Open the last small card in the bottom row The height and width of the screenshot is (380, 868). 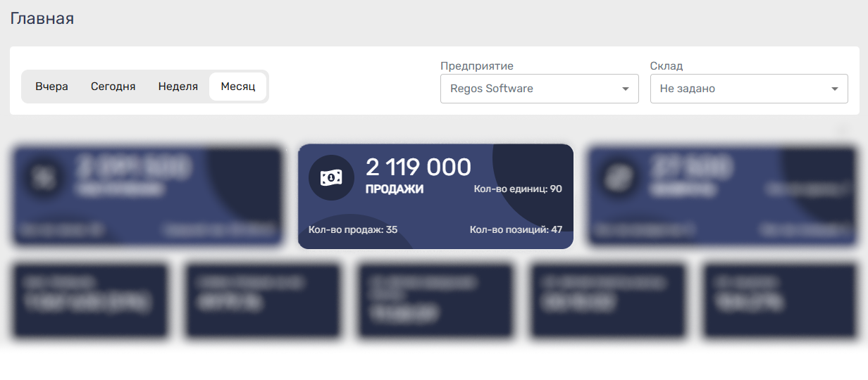pyautogui.click(x=779, y=300)
